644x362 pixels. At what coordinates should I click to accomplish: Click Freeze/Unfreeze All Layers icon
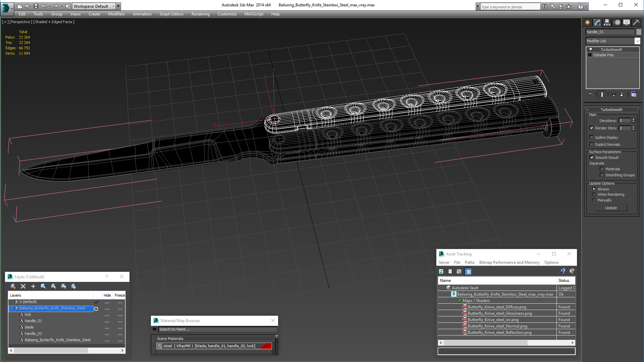(x=73, y=286)
